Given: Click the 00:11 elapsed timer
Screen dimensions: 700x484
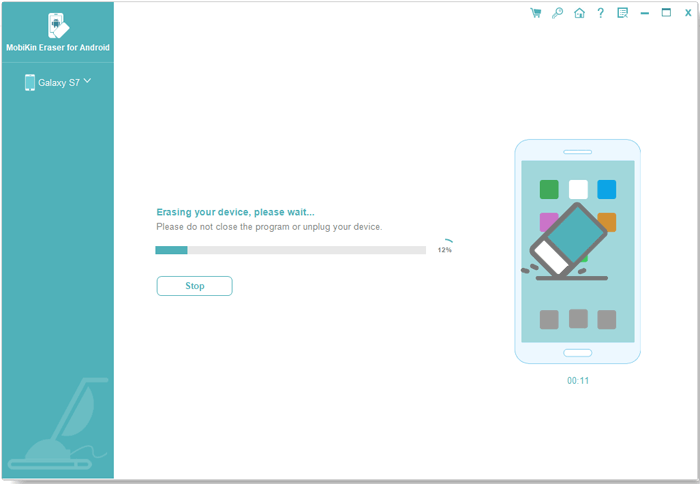Looking at the screenshot, I should coord(577,381).
